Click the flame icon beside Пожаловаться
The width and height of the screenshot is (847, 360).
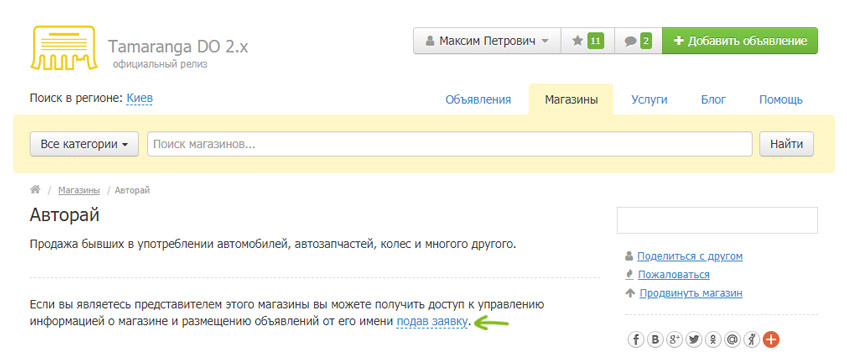[x=629, y=274]
